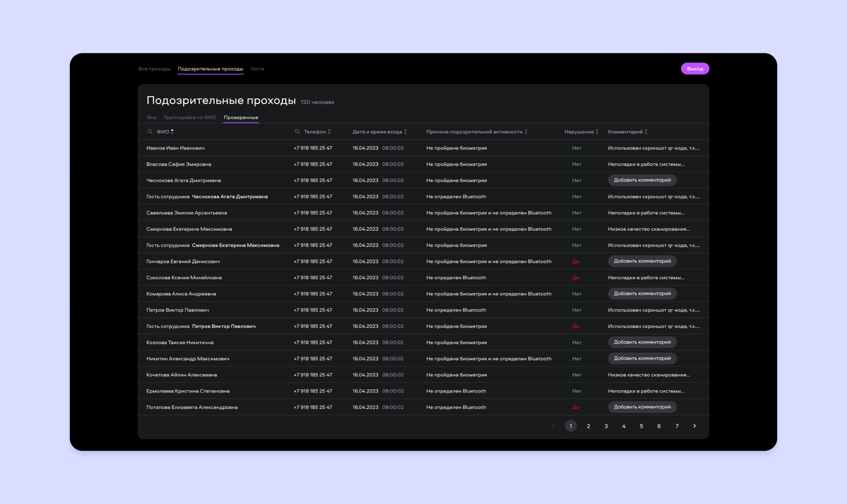This screenshot has width=847, height=504.
Task: Sort by Причина подозрительной активности arrows
Action: pyautogui.click(x=526, y=132)
